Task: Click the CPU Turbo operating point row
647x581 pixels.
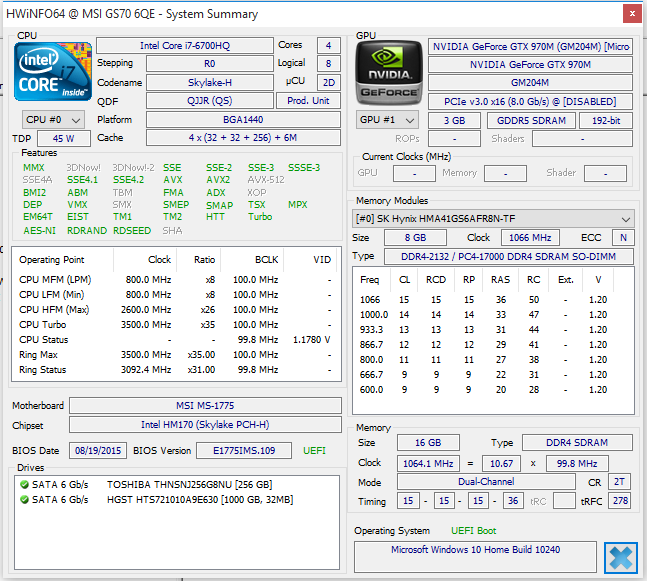Action: click(176, 325)
